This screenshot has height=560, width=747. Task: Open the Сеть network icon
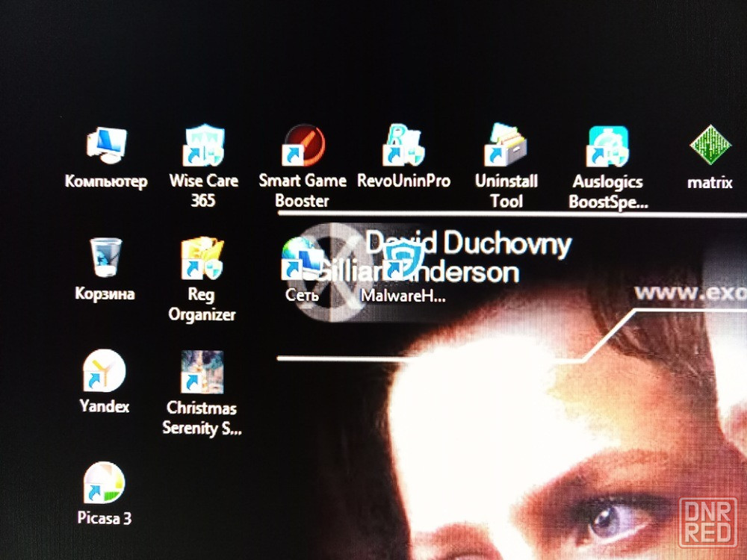[x=302, y=259]
